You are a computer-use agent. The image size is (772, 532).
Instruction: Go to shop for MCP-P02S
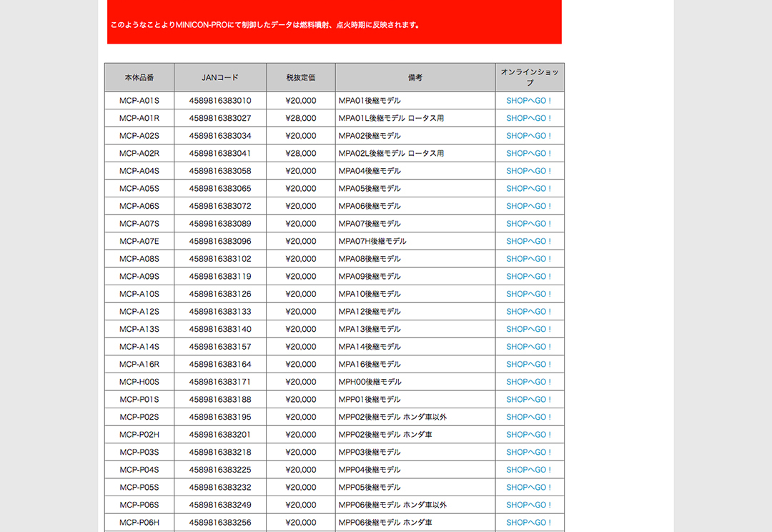[529, 417]
